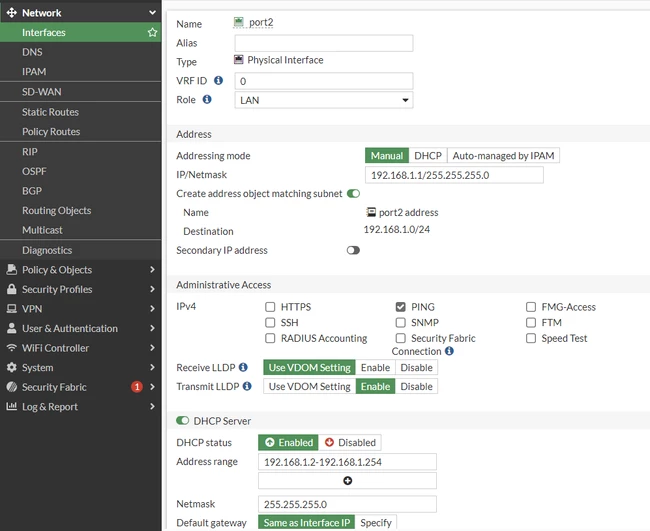Check the FTM access checkbox
Viewport: 650px width, 531px height.
(x=531, y=322)
